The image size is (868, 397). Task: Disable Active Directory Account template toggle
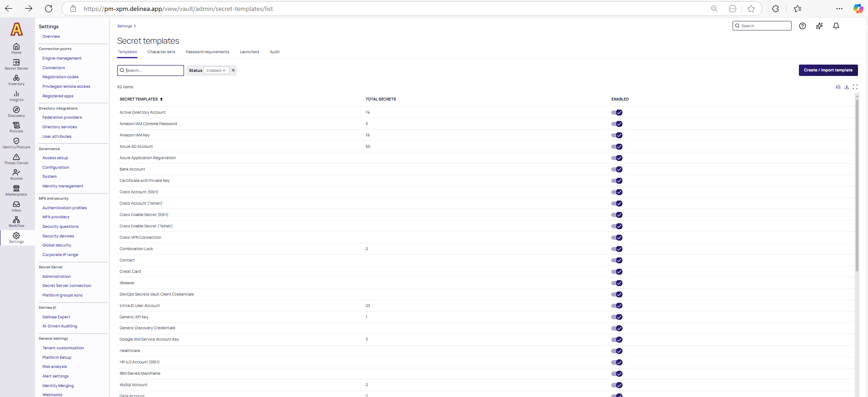pos(617,112)
